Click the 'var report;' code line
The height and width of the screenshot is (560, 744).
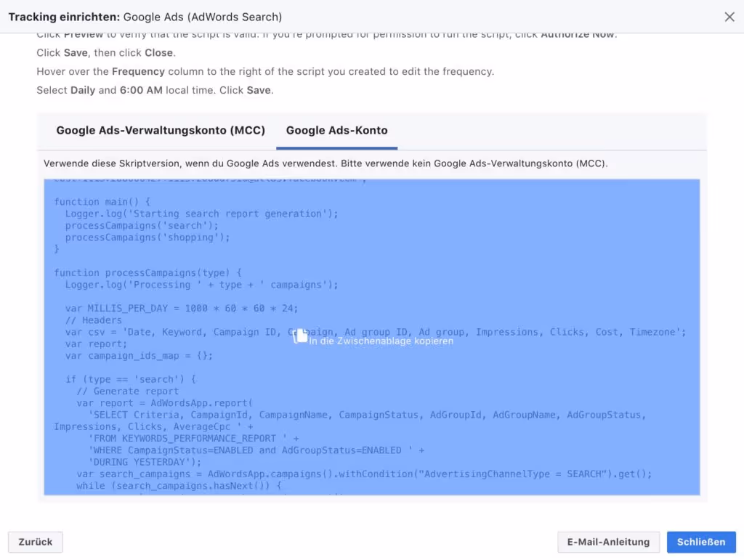[97, 344]
